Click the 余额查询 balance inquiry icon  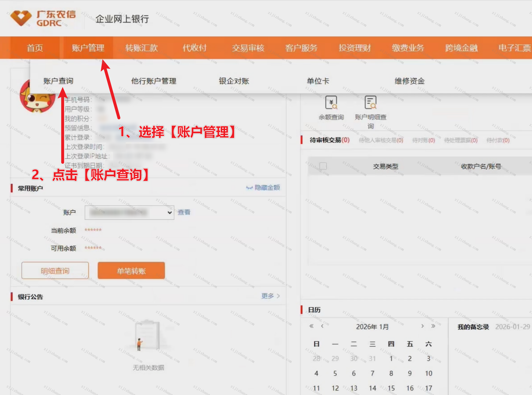coord(331,103)
